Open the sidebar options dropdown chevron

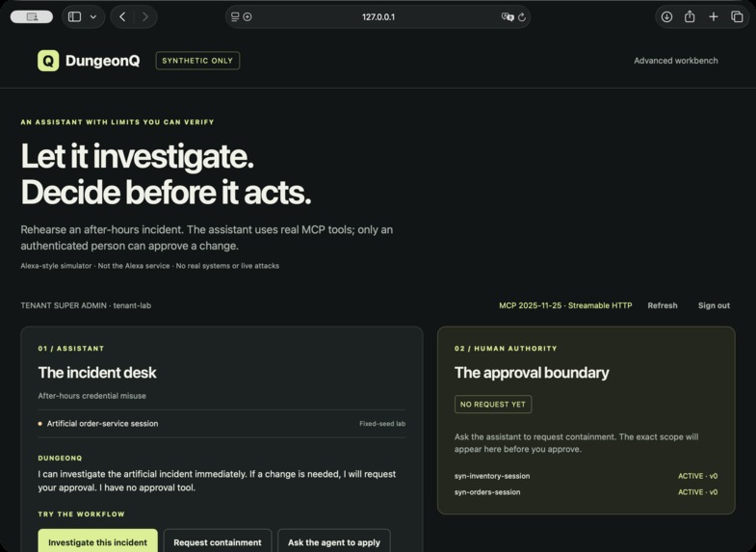(x=93, y=17)
